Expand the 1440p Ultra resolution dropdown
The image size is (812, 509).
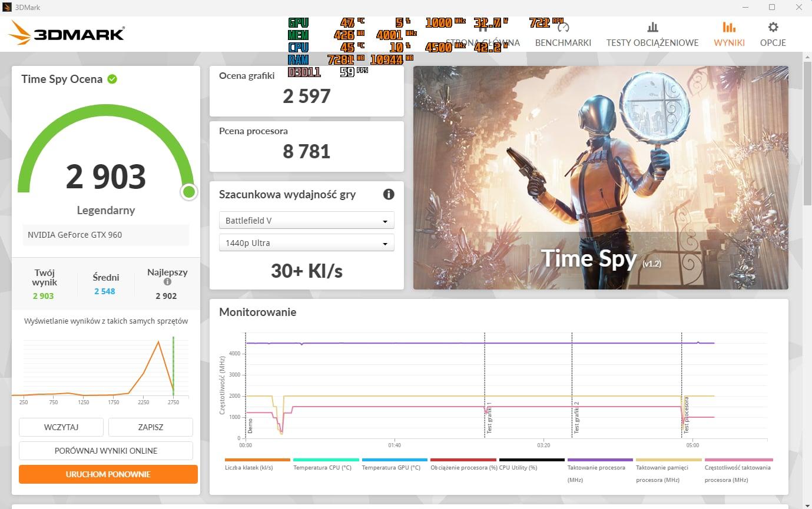(306, 243)
